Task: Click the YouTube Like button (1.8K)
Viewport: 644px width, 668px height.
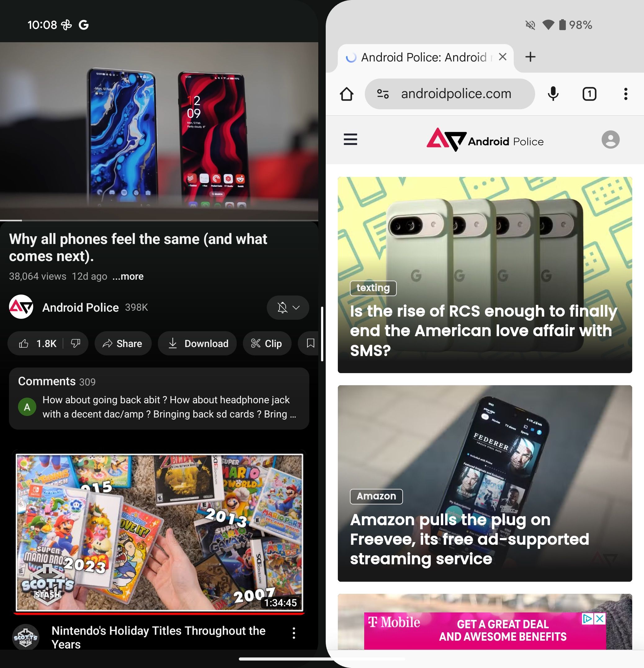Action: point(37,344)
